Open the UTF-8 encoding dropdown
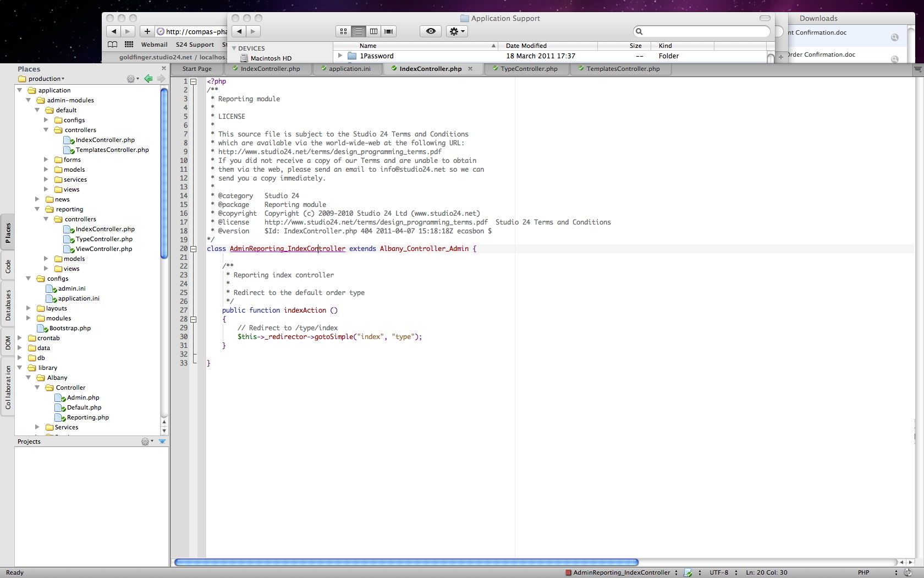The image size is (924, 578). [723, 572]
